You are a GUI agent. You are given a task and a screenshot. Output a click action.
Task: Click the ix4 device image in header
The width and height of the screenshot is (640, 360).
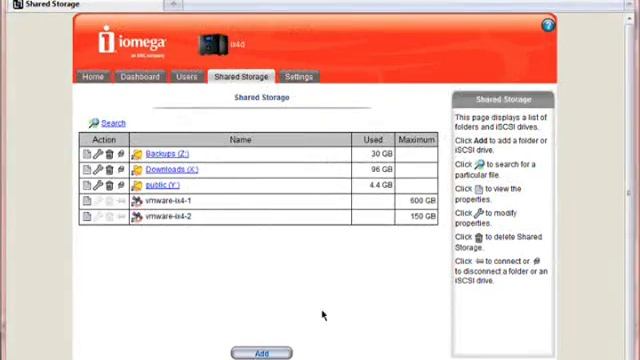tap(213, 44)
